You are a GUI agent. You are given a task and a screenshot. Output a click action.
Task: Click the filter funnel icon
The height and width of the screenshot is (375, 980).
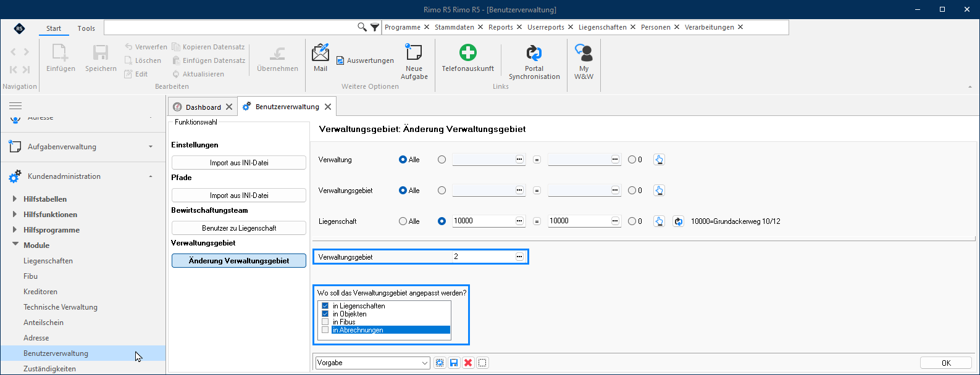click(x=375, y=27)
